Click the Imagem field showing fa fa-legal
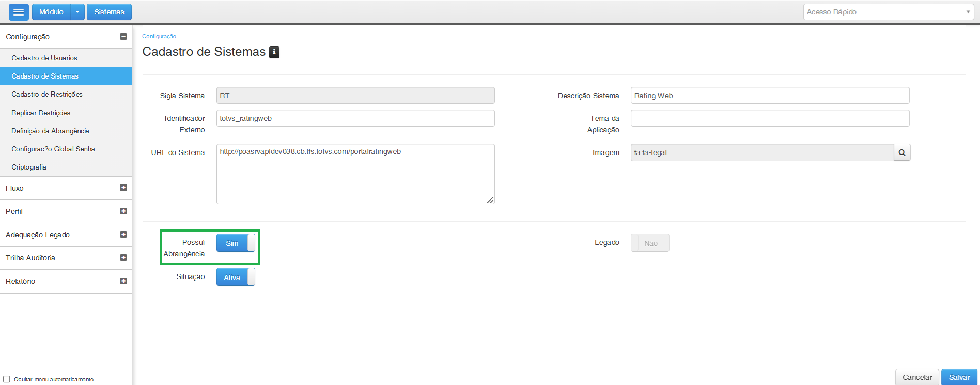This screenshot has height=385, width=980. click(x=762, y=152)
